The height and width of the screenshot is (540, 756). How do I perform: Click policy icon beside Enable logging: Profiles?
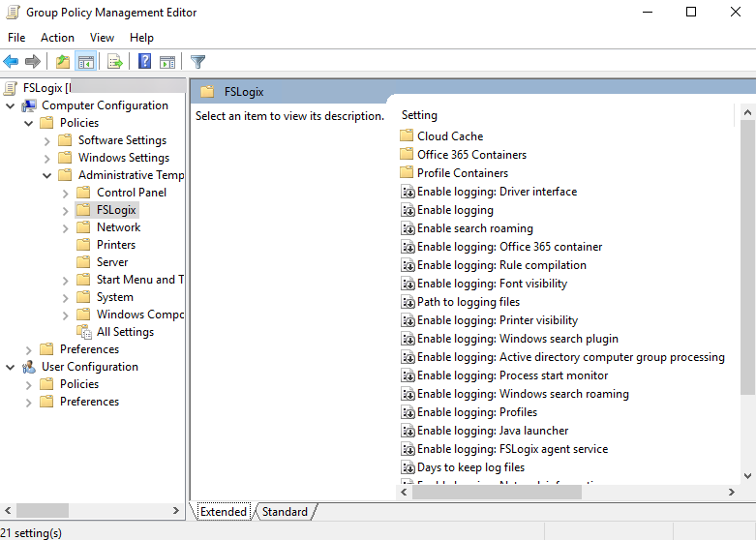tap(408, 412)
